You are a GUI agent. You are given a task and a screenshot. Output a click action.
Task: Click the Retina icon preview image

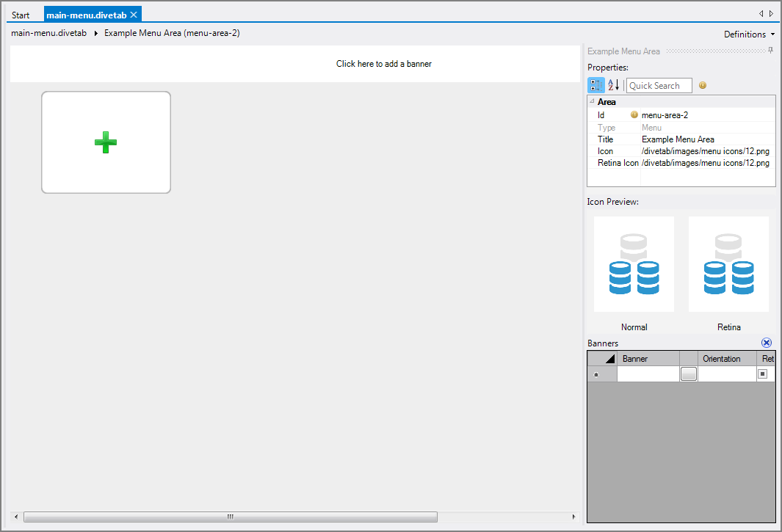click(x=728, y=264)
